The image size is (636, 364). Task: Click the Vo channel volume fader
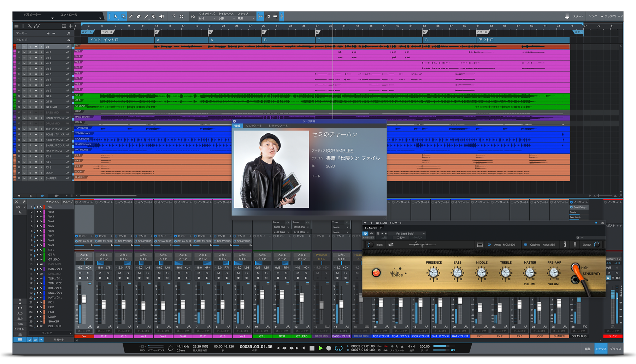point(84,300)
